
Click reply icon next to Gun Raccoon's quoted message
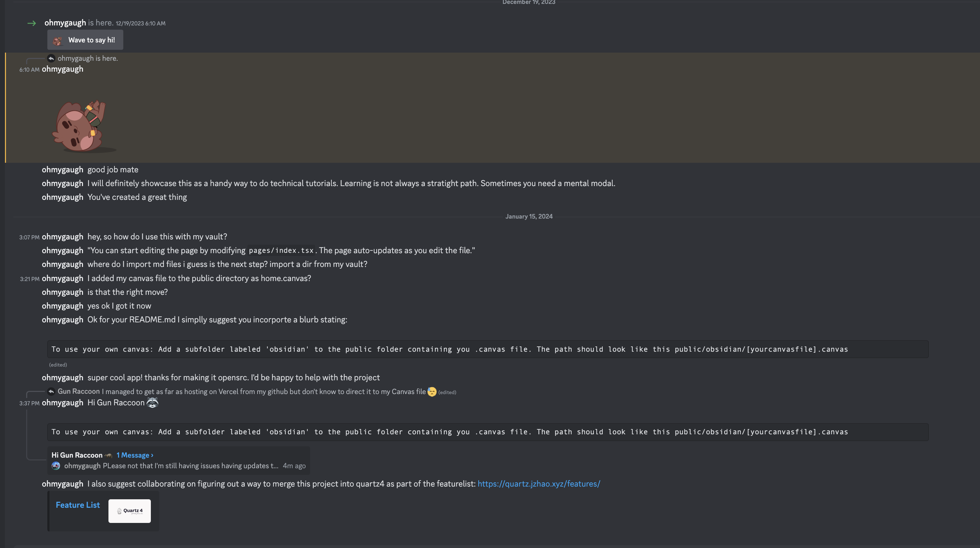click(x=51, y=391)
